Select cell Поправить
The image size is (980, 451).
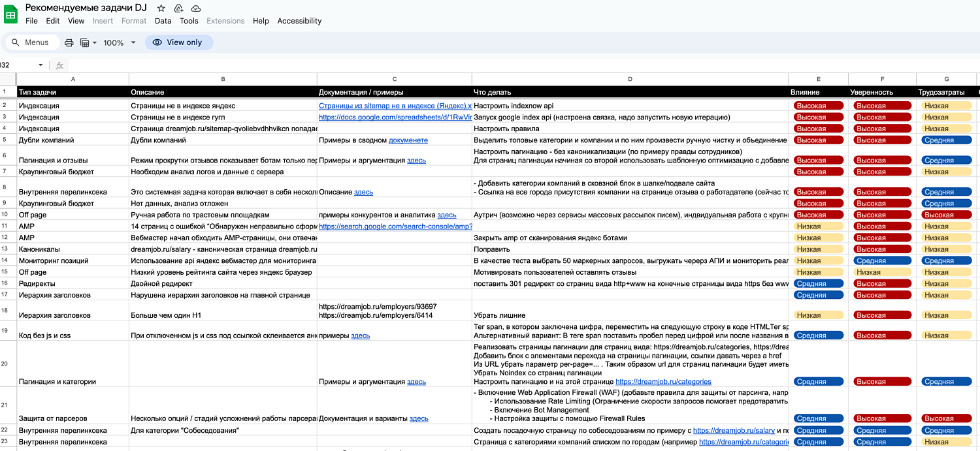[630, 249]
